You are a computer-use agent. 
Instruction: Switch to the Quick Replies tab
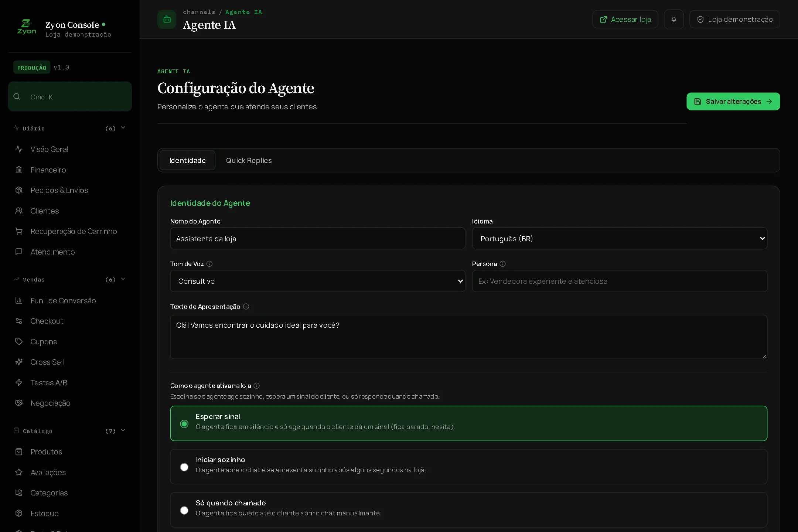(x=249, y=160)
